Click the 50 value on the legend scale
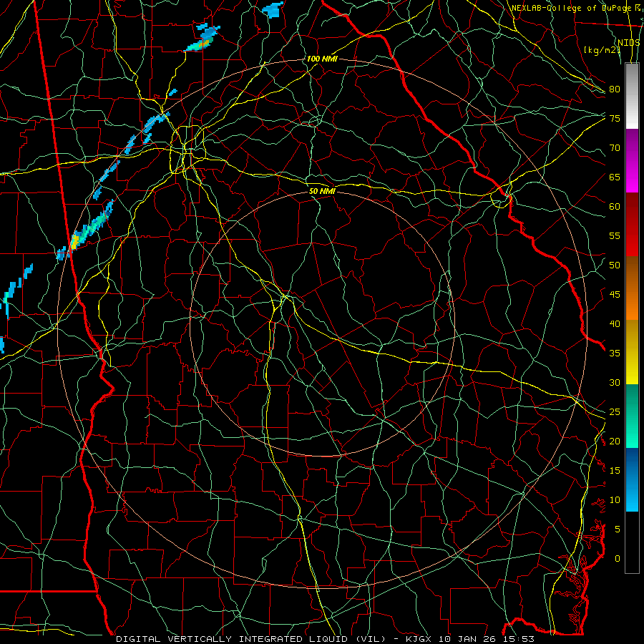This screenshot has width=644, height=644. click(x=615, y=265)
